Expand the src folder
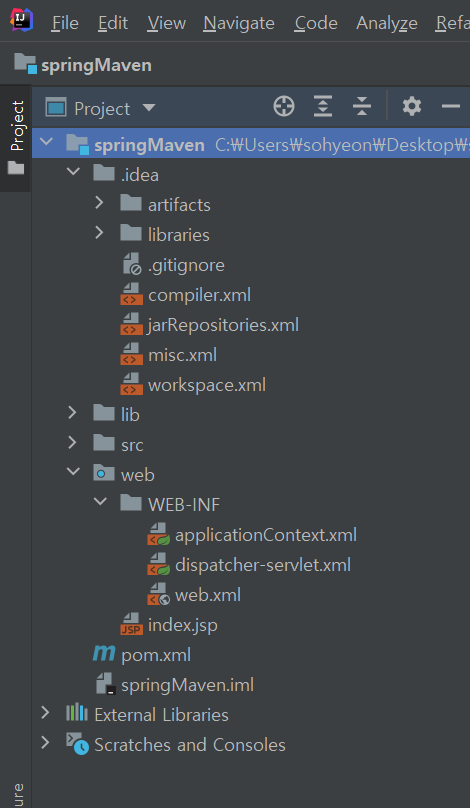The height and width of the screenshot is (808, 470). pyautogui.click(x=72, y=442)
